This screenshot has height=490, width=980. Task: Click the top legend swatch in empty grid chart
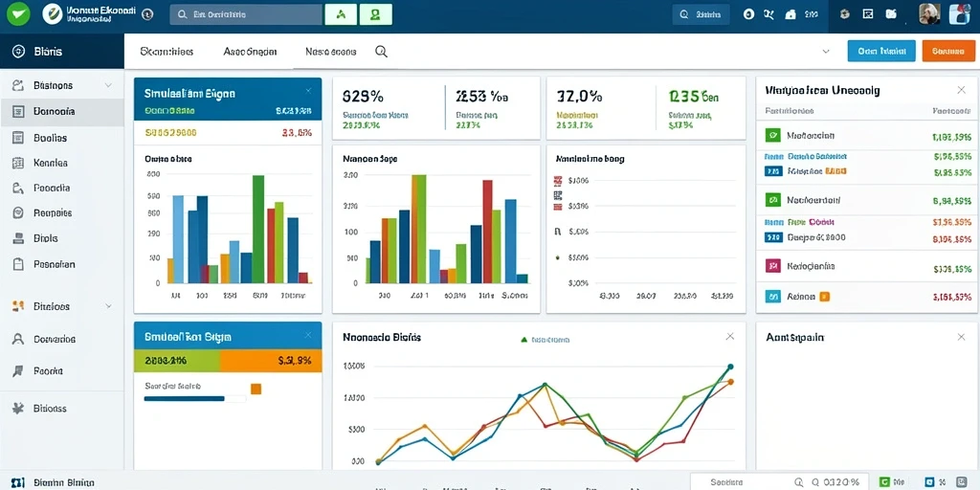point(558,181)
